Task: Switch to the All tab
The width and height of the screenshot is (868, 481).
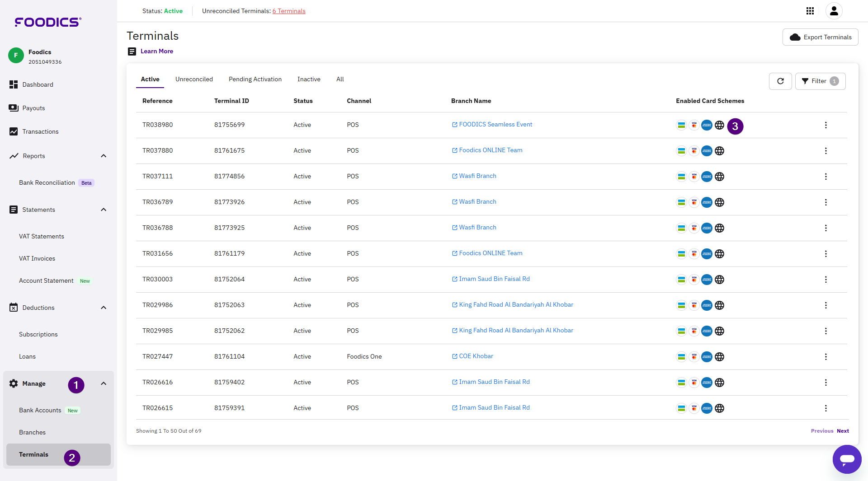Action: [x=340, y=79]
